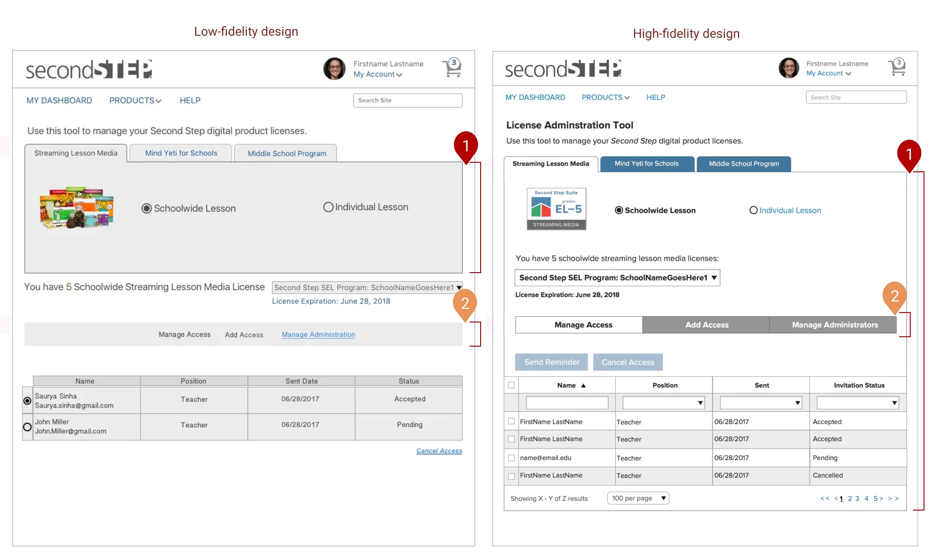Jump to the last results page

894,499
